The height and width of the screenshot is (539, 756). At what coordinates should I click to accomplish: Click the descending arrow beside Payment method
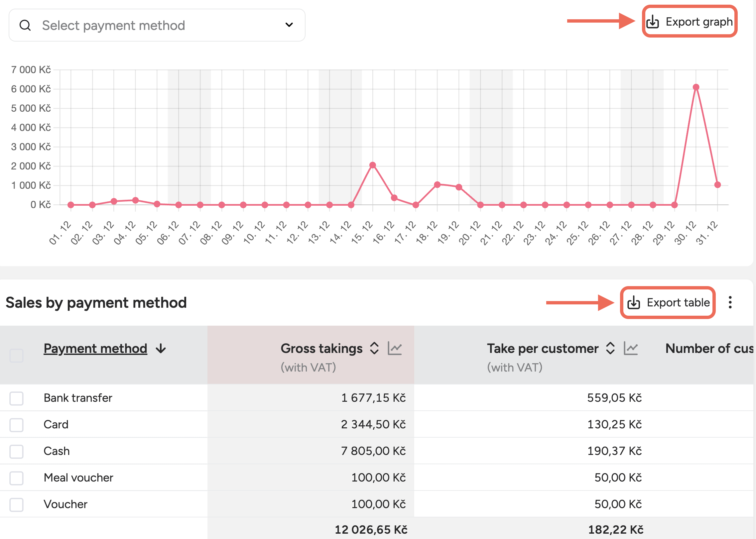coord(161,349)
